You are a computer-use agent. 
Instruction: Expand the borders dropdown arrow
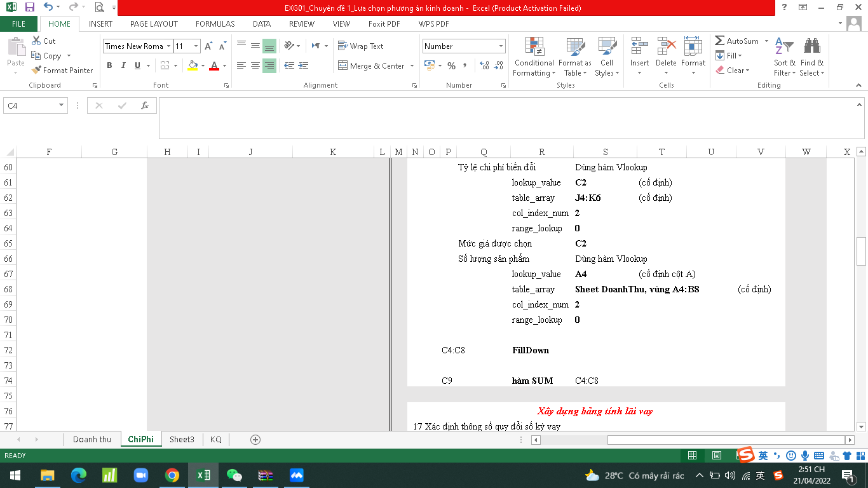pyautogui.click(x=176, y=65)
